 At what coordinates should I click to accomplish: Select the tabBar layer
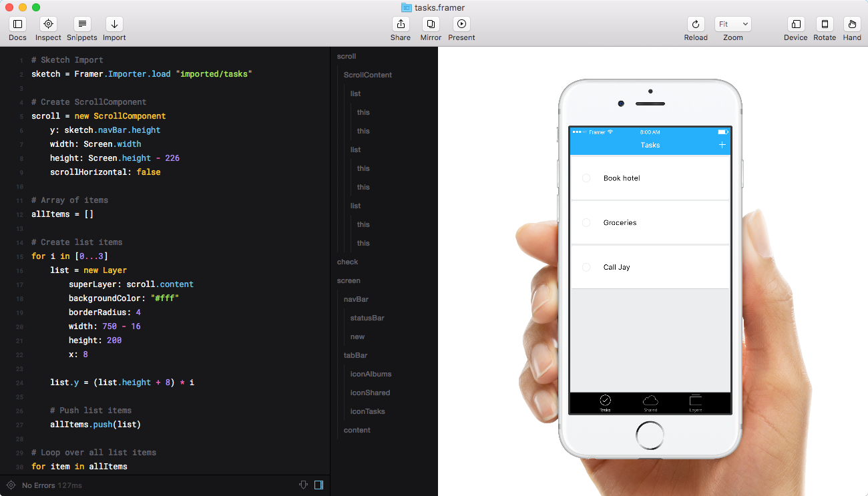pos(356,355)
